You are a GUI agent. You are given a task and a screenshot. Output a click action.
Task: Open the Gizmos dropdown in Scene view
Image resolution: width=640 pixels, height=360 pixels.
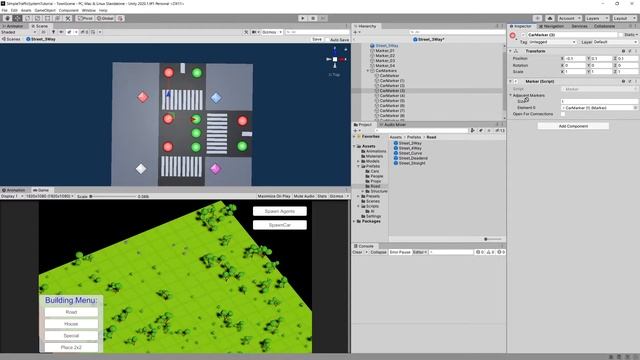point(272,32)
